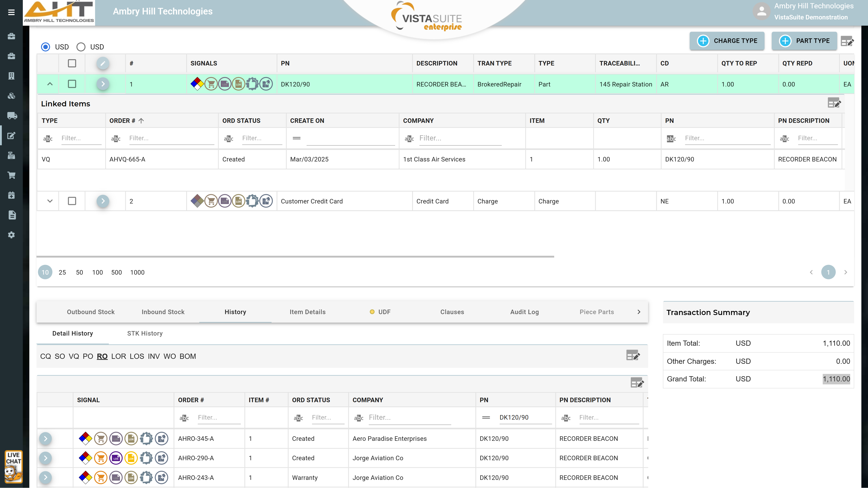
Task: Select the first USD radio button
Action: tap(45, 47)
